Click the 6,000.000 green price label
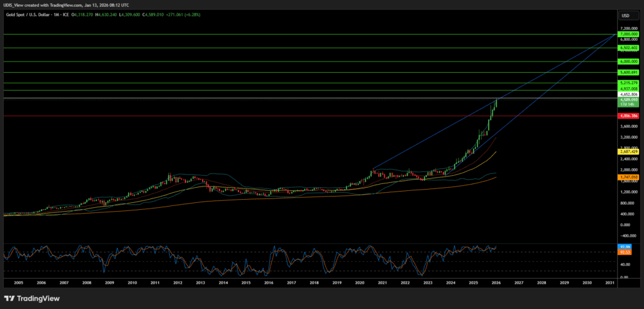 point(628,62)
